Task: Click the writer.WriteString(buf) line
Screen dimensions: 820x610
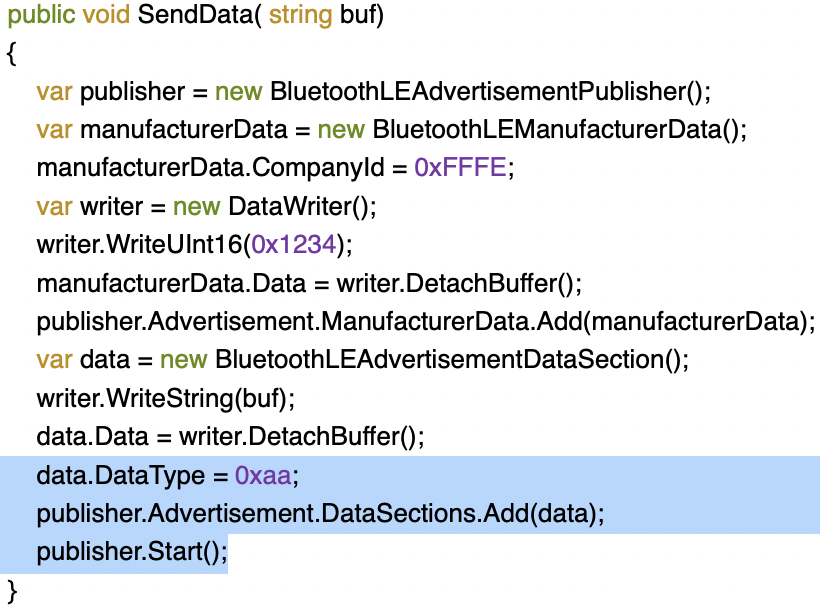Action: [166, 398]
